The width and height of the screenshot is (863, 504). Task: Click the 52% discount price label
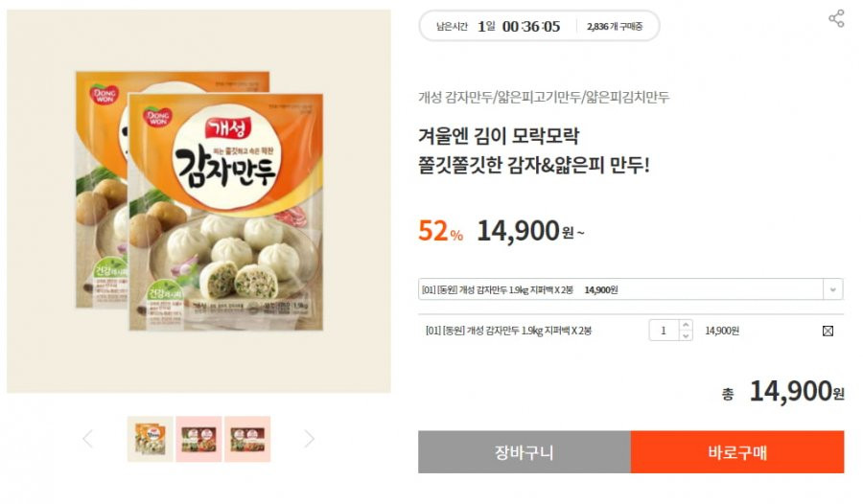tap(440, 231)
